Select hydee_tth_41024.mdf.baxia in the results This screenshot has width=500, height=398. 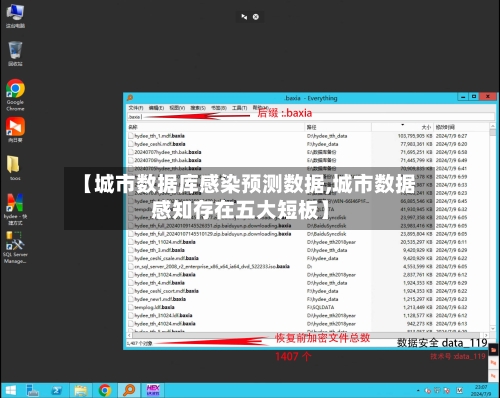165,324
